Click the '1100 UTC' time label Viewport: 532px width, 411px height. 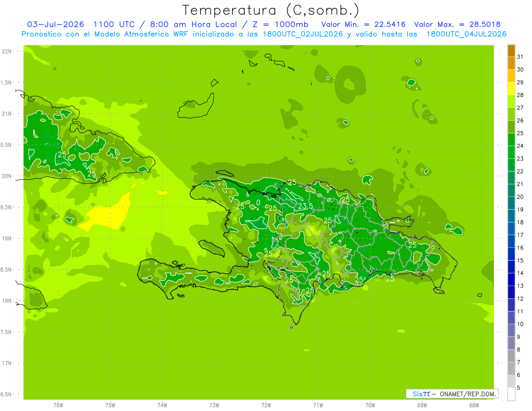[113, 24]
